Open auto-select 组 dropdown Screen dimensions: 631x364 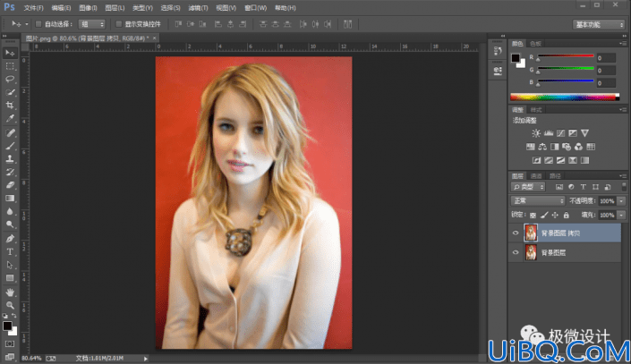pyautogui.click(x=92, y=24)
